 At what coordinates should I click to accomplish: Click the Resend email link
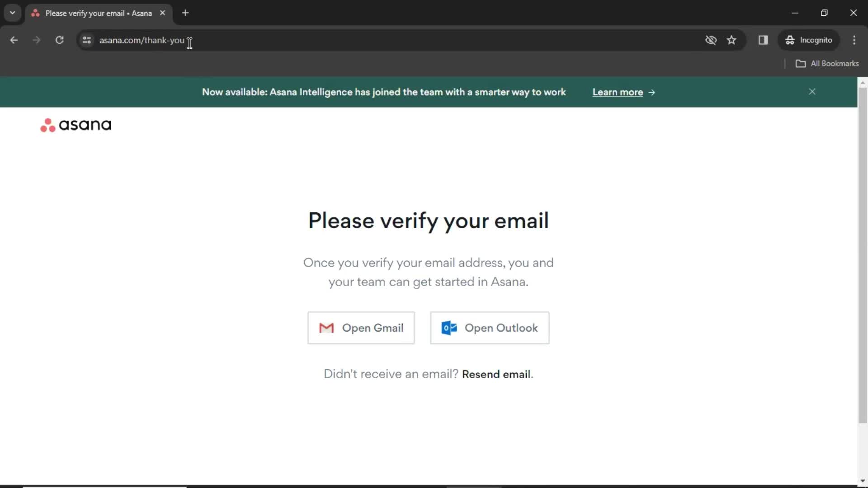tap(496, 374)
